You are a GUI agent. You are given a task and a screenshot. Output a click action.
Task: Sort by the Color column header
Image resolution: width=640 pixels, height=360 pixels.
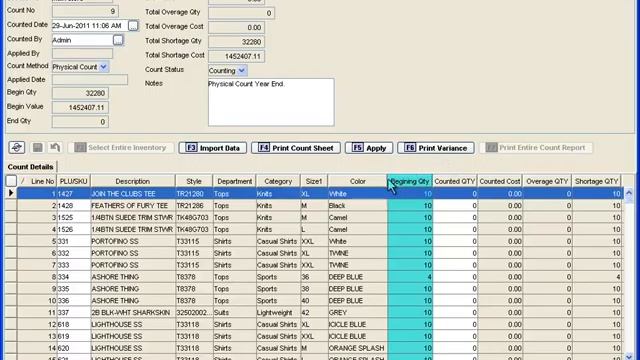358,181
